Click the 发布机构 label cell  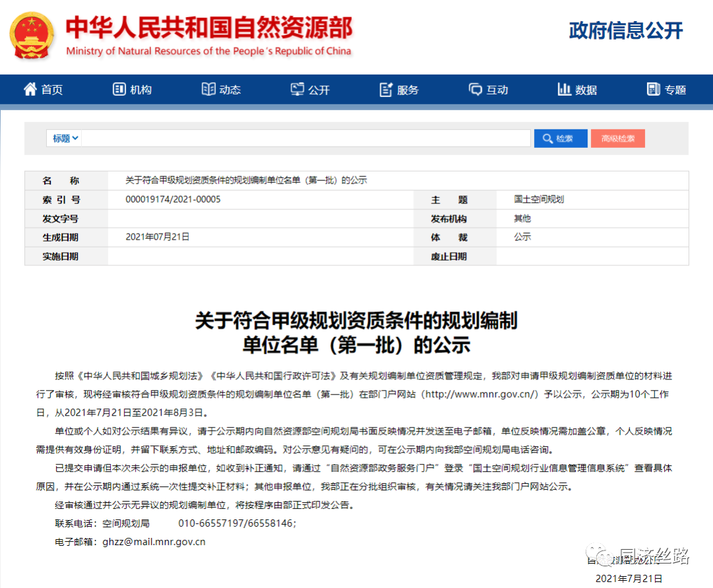click(455, 218)
